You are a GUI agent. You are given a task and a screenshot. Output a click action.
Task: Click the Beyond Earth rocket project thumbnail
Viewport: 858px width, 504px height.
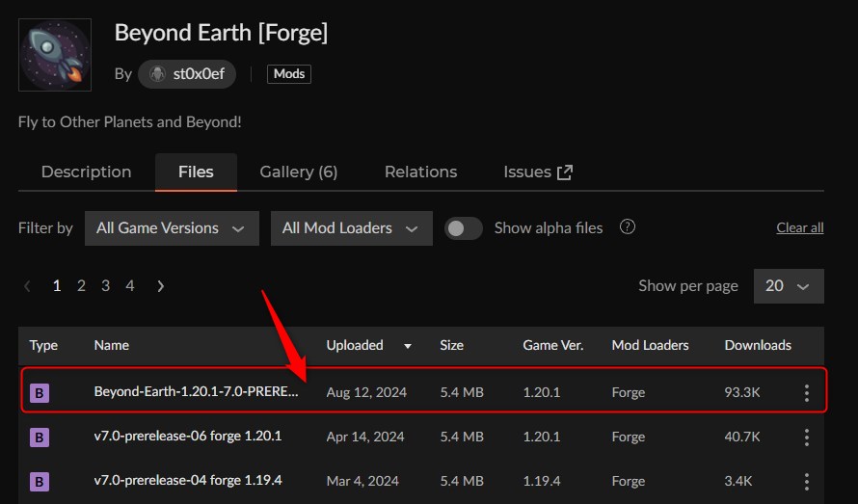tap(55, 55)
